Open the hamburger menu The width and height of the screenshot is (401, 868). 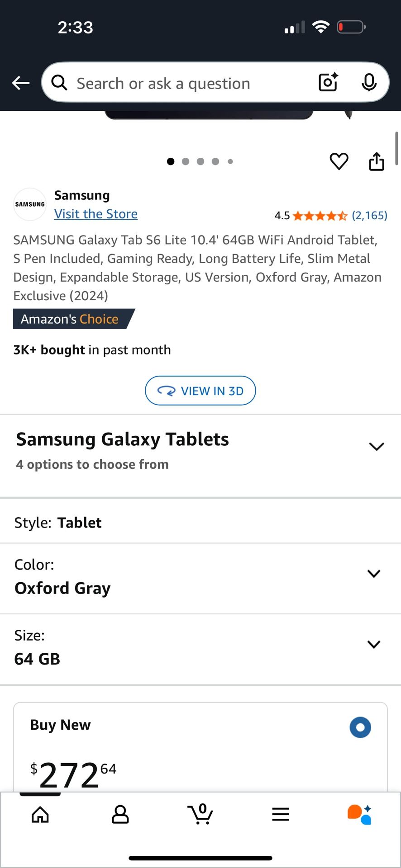pos(281,815)
